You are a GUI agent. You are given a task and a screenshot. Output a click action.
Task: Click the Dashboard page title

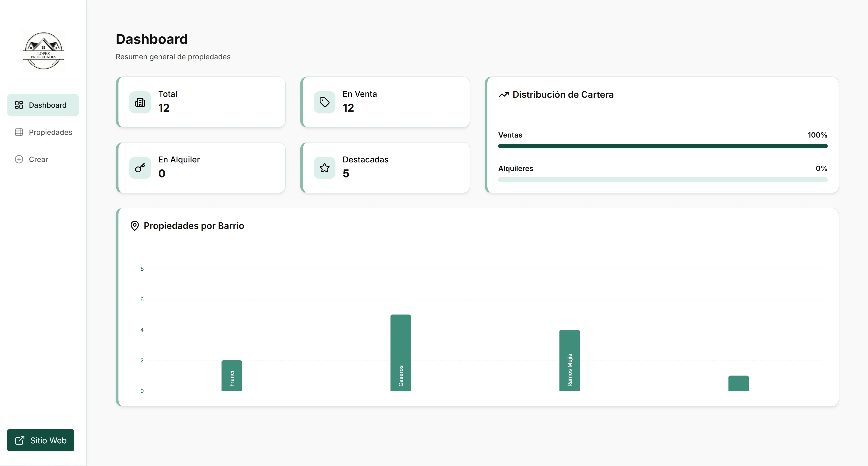pos(152,39)
